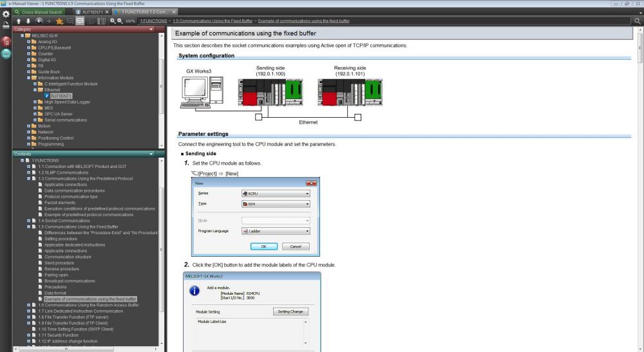This screenshot has height=352, width=644.
Task: Expand section 1.6 Random Access Buffer
Action: click(x=29, y=305)
